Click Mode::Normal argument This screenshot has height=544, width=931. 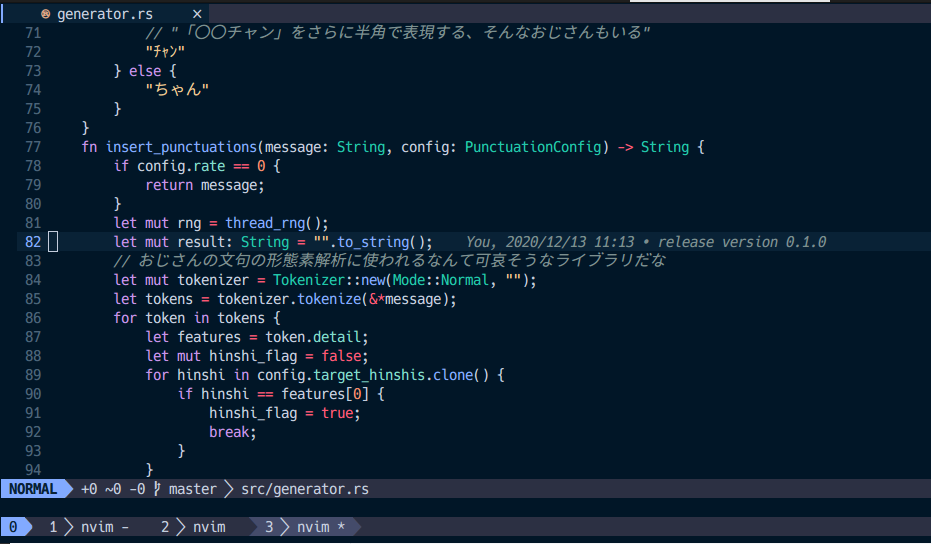tap(441, 280)
